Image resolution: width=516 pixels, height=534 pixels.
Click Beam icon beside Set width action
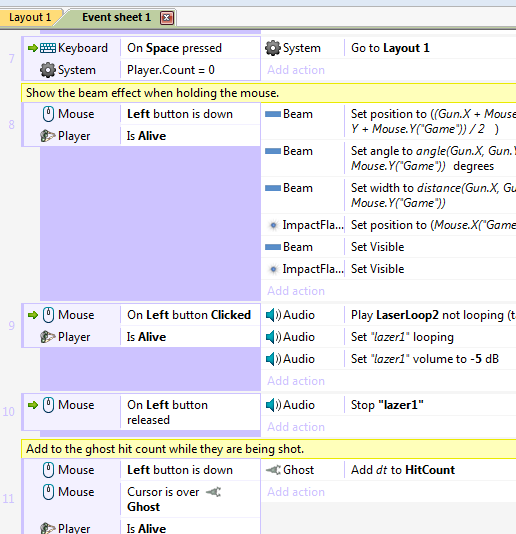273,188
